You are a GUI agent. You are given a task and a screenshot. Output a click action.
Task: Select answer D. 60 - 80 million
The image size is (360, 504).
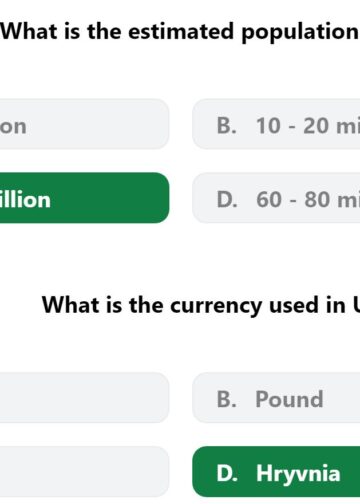click(x=276, y=198)
